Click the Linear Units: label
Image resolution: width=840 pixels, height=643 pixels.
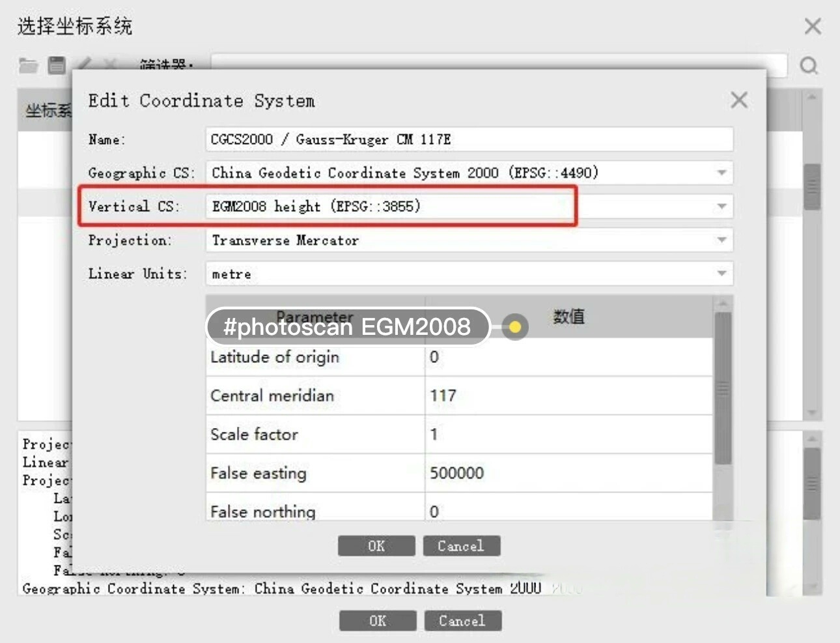[x=137, y=274]
